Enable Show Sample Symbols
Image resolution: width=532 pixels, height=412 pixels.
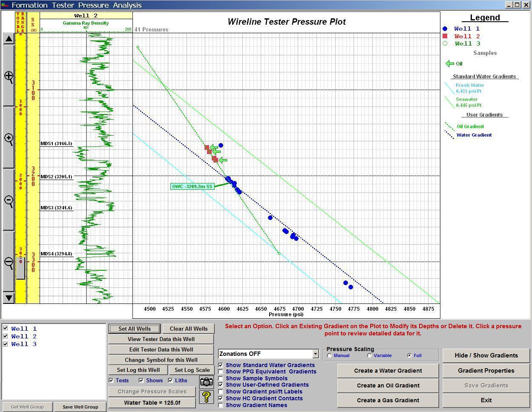coord(221,378)
